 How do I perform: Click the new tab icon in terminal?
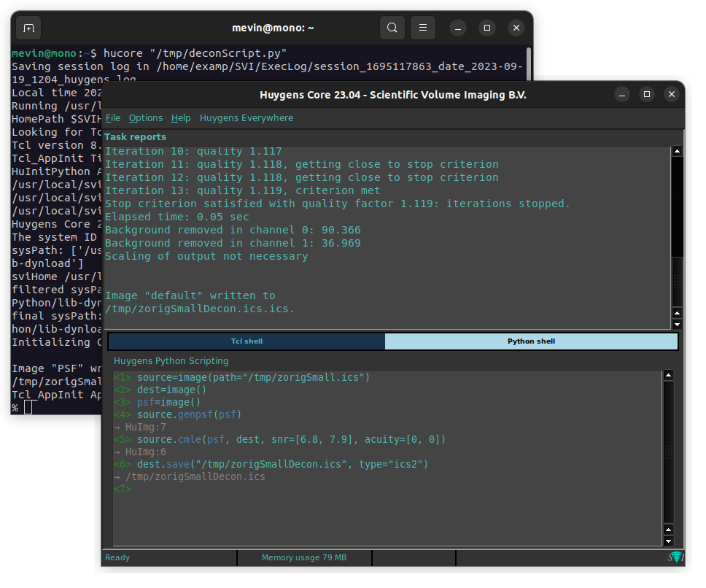point(28,28)
